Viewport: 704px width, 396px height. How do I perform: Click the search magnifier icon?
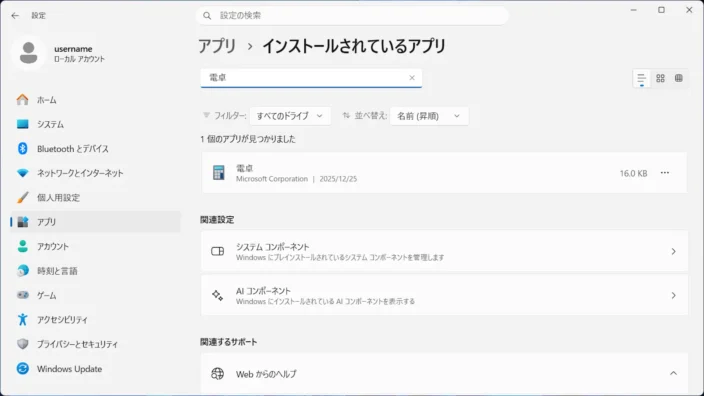(207, 16)
